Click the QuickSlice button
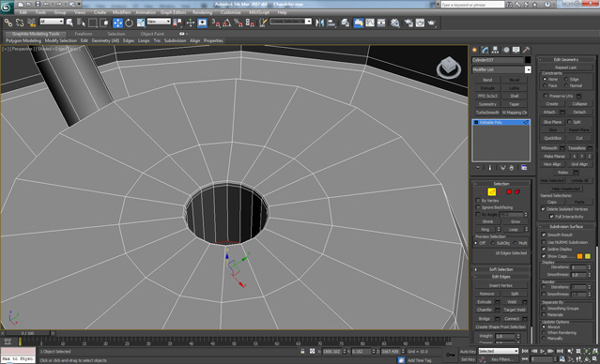Viewport: 600px width, 364px height. click(x=552, y=138)
